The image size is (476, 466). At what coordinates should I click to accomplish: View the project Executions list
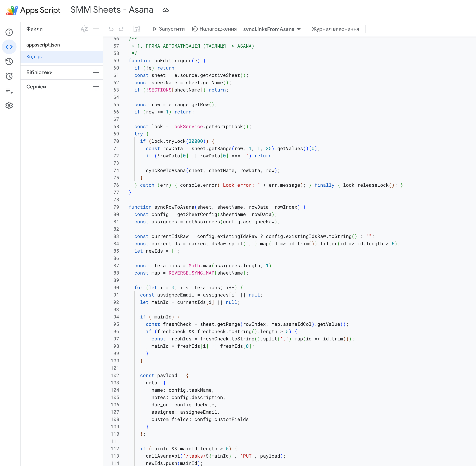[9, 91]
